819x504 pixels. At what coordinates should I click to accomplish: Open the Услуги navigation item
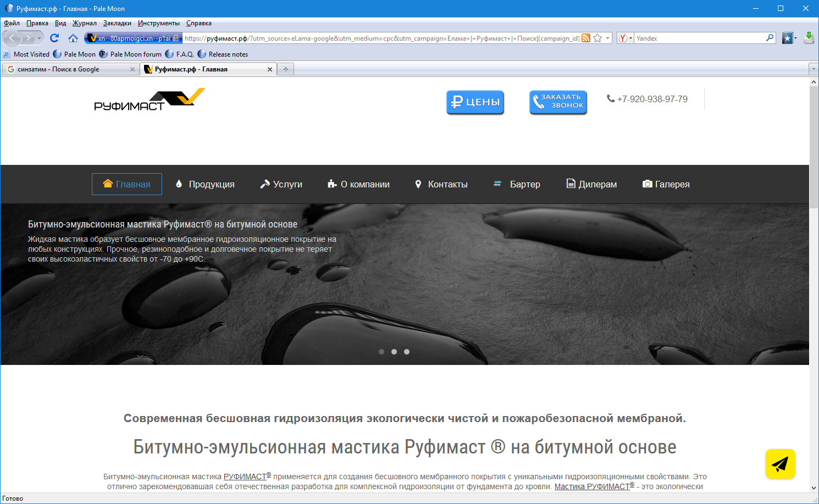point(281,184)
